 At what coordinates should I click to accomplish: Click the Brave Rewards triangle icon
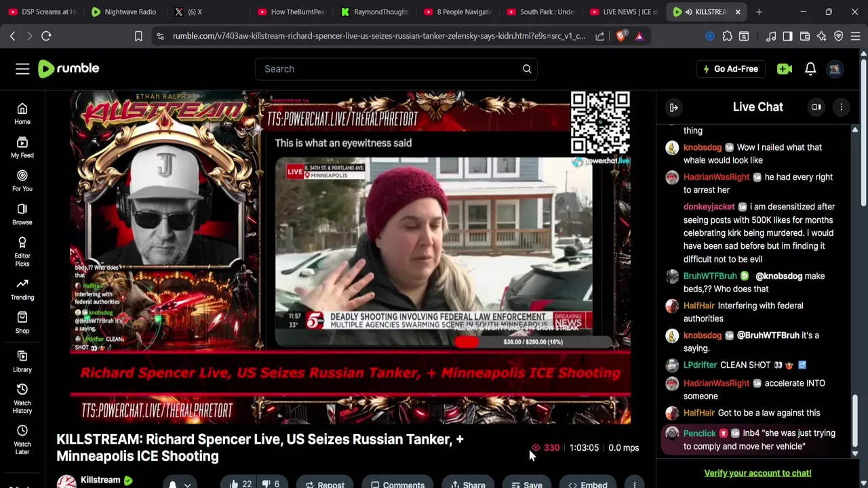coord(639,36)
